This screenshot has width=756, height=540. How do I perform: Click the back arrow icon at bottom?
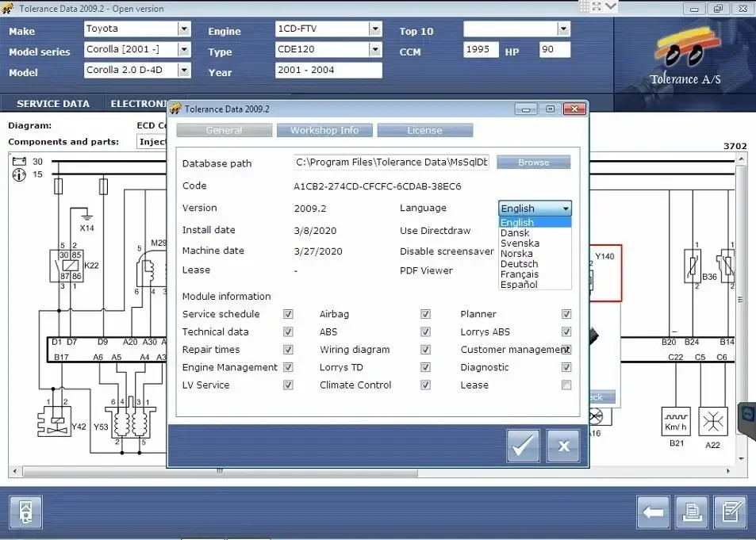[x=652, y=512]
